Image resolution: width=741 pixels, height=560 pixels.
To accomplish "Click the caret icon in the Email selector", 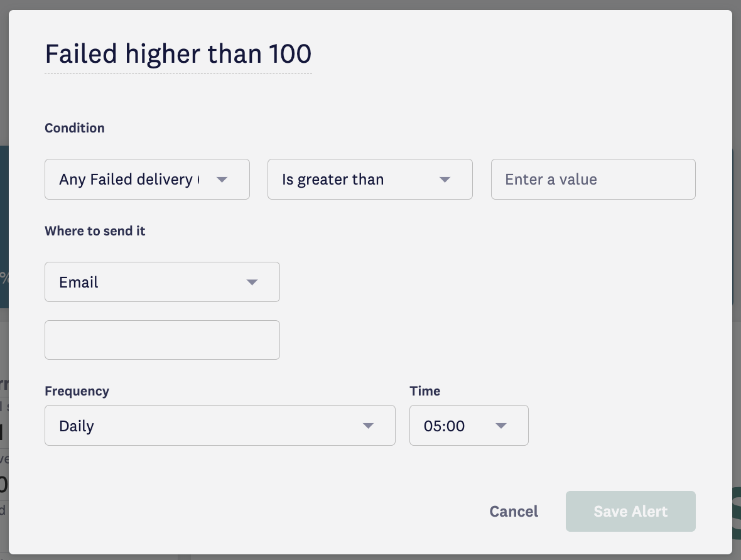I will click(x=252, y=282).
